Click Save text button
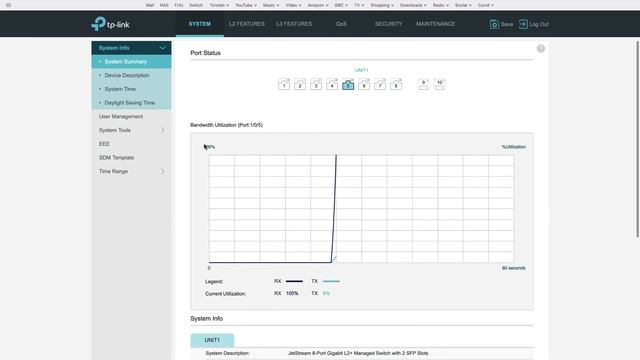 507,24
